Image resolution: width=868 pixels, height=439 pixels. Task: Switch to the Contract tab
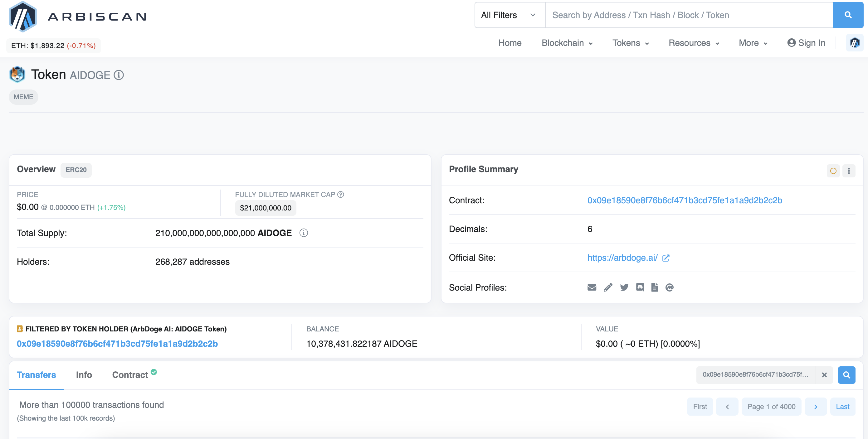tap(130, 375)
